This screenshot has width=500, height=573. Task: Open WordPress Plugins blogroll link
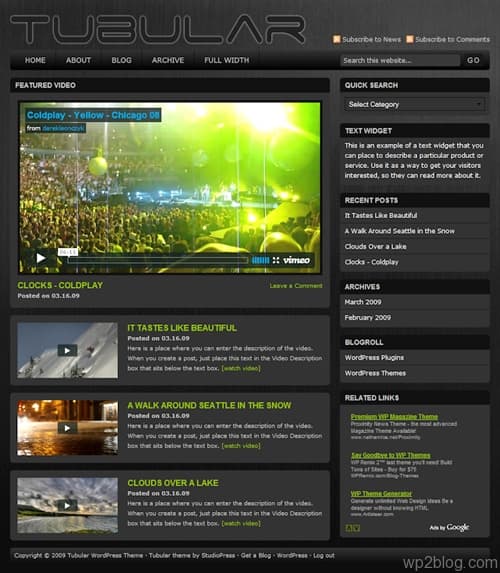point(374,358)
